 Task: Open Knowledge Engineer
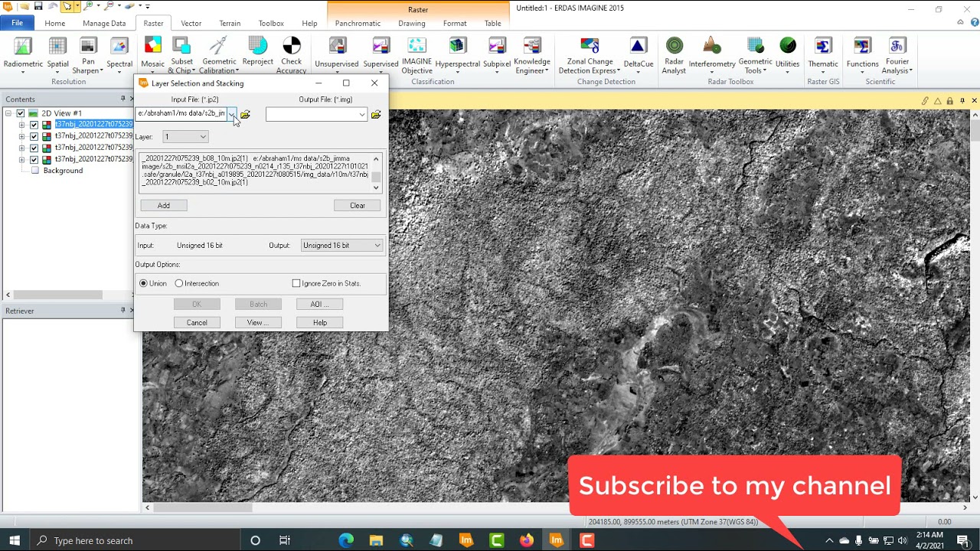[532, 55]
